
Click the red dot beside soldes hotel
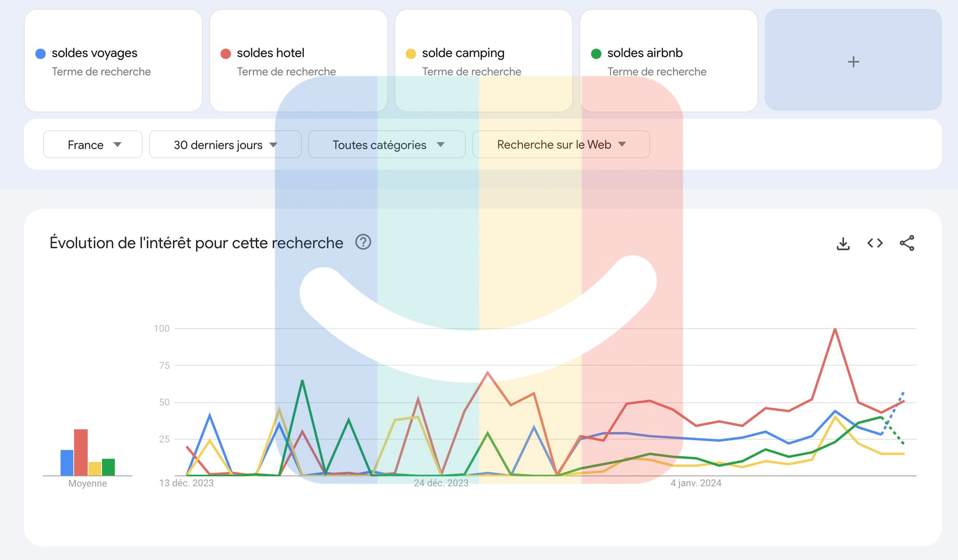tap(226, 54)
